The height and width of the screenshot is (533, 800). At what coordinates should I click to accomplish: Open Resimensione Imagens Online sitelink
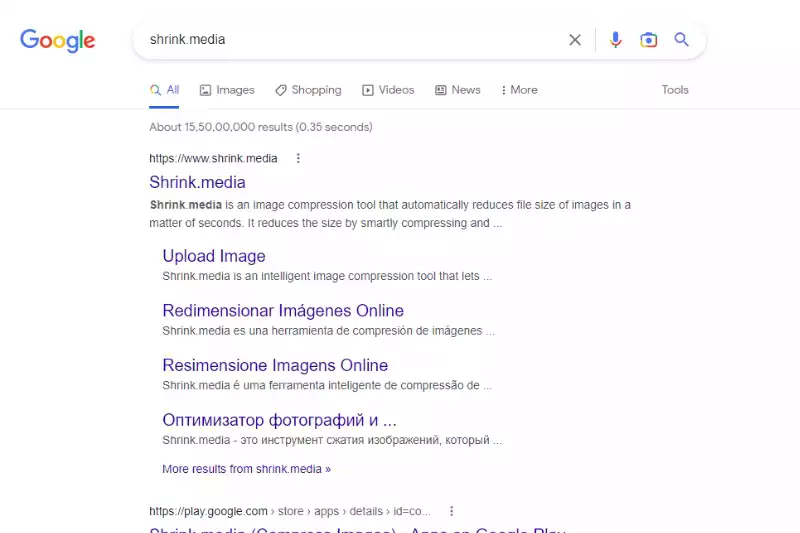275,365
